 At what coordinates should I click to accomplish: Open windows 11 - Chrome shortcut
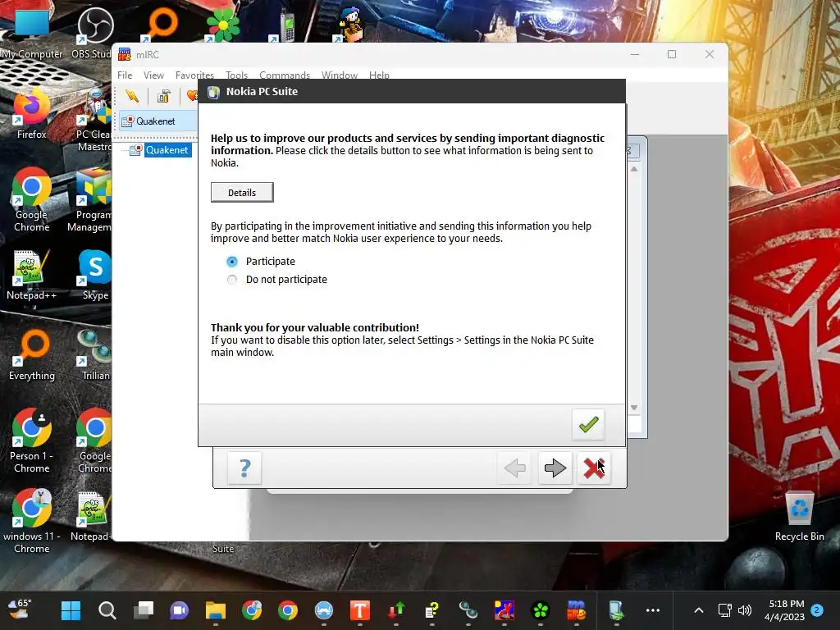click(x=32, y=522)
